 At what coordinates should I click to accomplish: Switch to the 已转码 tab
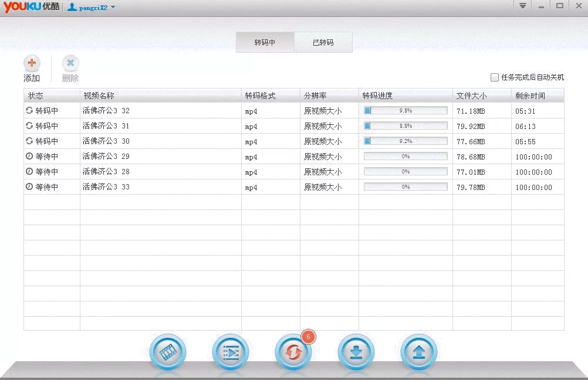pos(323,42)
